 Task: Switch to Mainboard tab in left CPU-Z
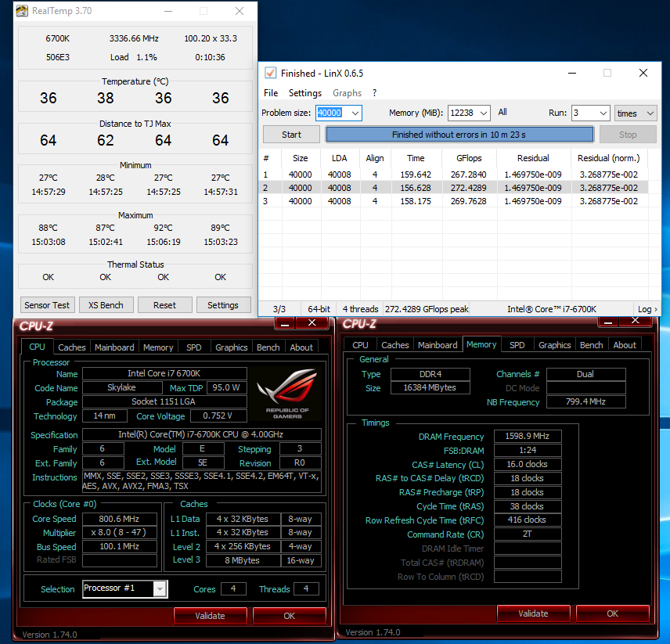[x=114, y=347]
